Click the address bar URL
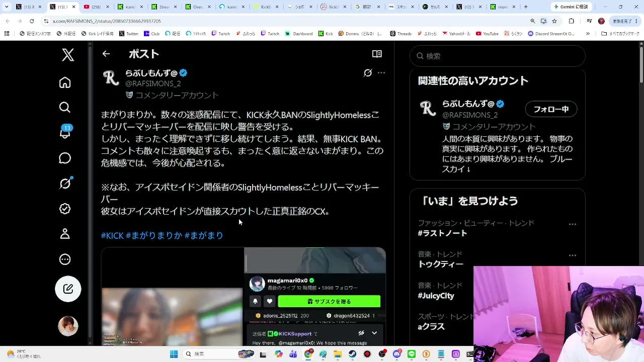This screenshot has height=362, width=644. [107, 21]
